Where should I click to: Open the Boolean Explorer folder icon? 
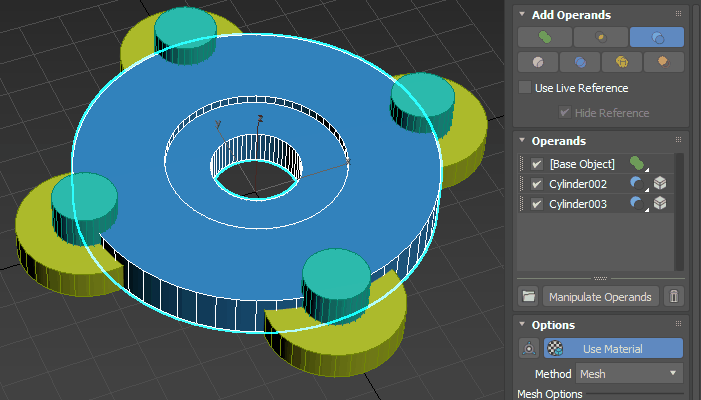529,296
